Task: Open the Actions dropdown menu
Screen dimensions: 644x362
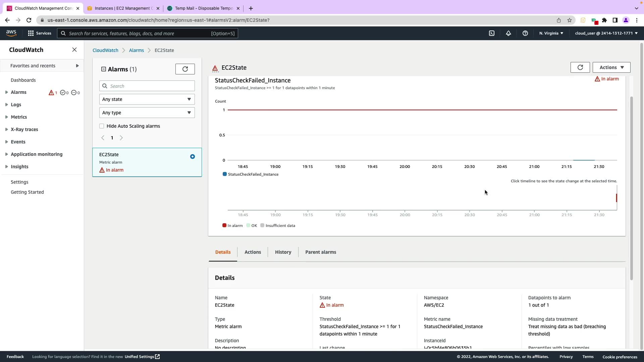Action: [x=611, y=67]
